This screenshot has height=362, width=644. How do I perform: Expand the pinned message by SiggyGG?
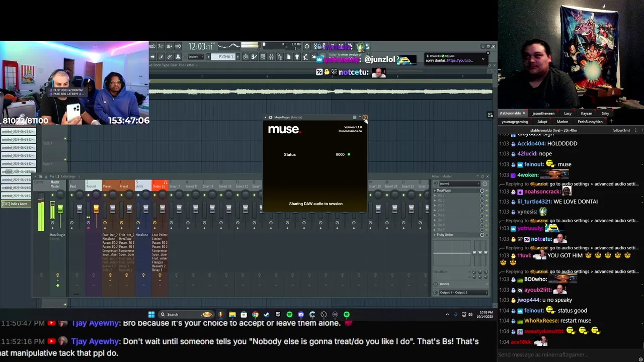click(x=483, y=59)
